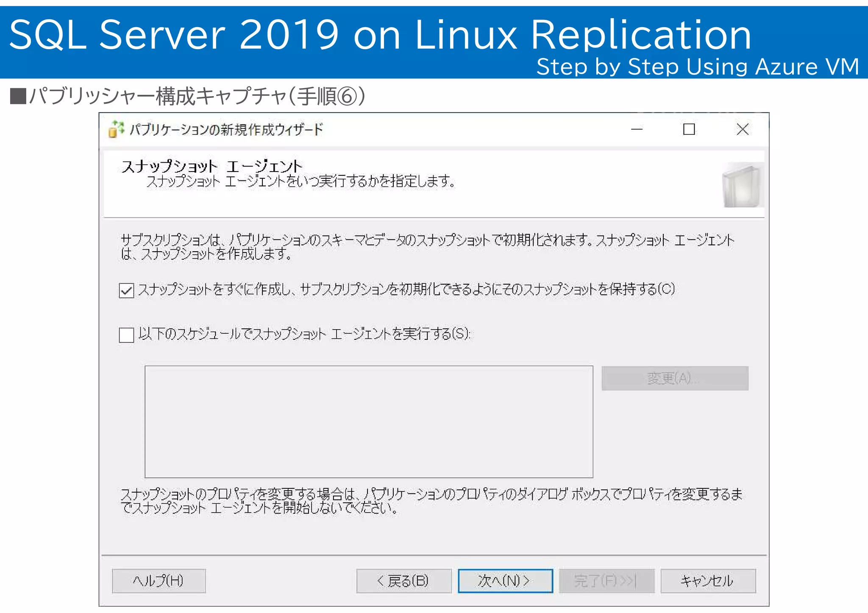The width and height of the screenshot is (868, 613).
Task: Proceed with 次へ(N) > button
Action: click(505, 581)
